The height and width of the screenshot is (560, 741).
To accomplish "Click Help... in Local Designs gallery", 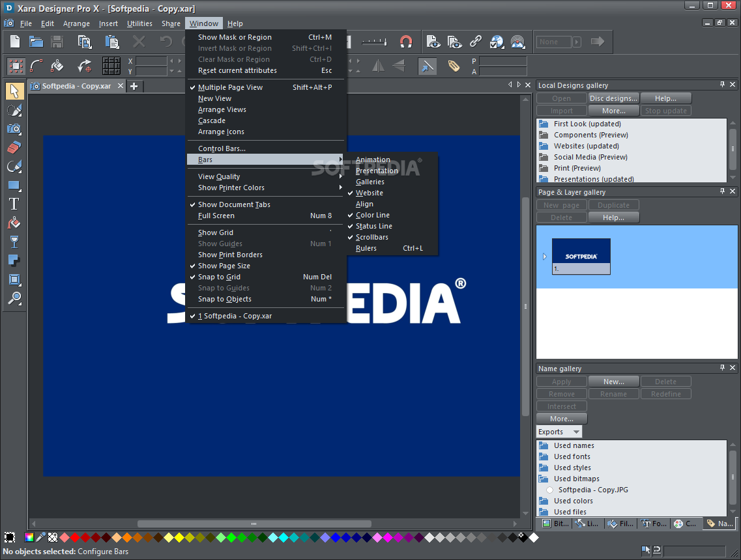I will 665,98.
